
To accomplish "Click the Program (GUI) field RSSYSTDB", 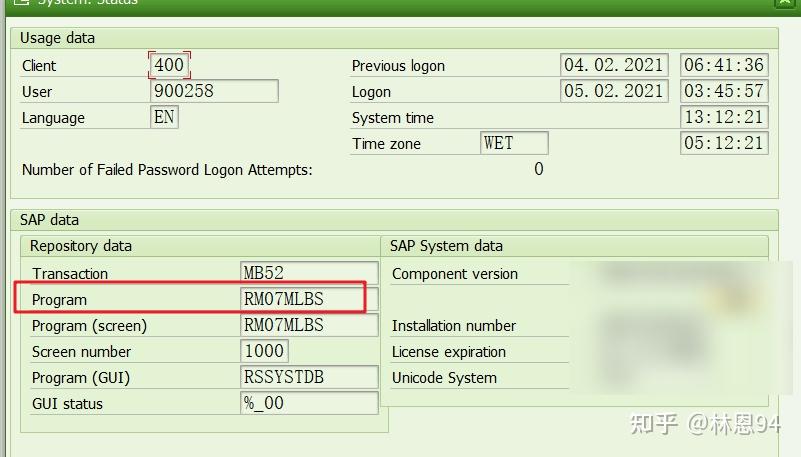I will 309,377.
